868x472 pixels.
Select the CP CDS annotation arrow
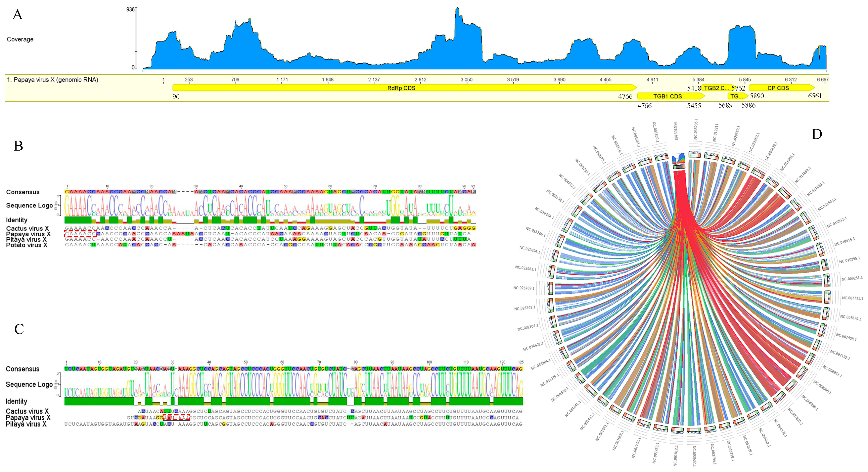tap(778, 88)
